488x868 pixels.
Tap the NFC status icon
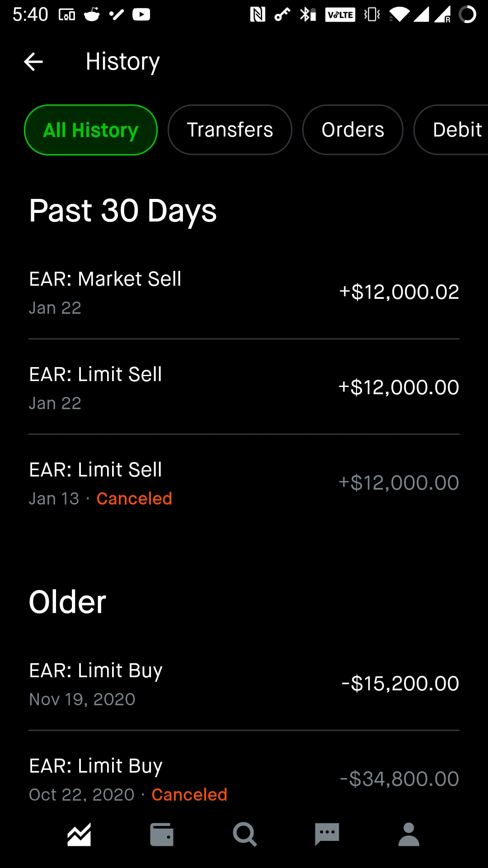click(x=258, y=14)
